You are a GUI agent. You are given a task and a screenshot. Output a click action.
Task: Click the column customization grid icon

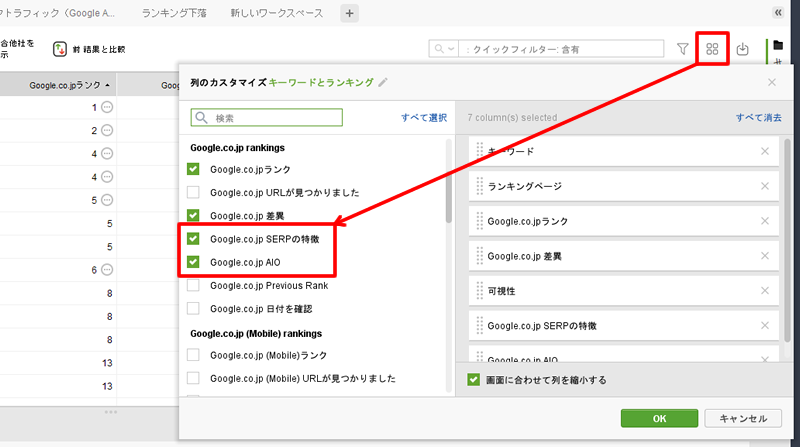(712, 48)
